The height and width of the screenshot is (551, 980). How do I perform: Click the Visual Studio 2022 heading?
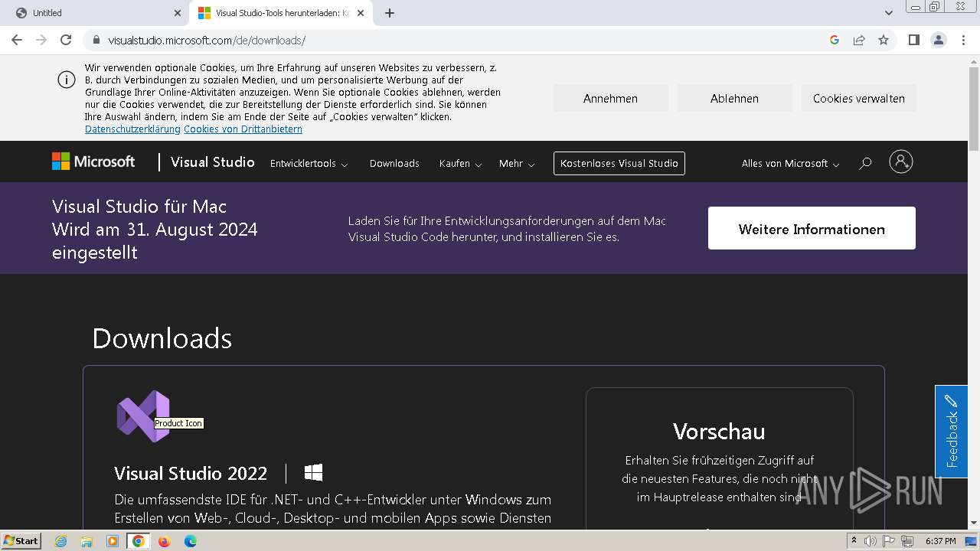pos(191,473)
